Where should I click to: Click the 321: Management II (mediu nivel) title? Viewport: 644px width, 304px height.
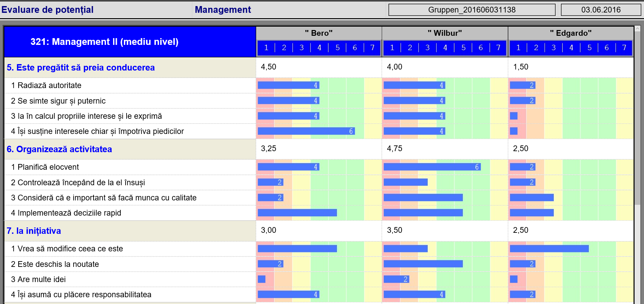pyautogui.click(x=104, y=42)
